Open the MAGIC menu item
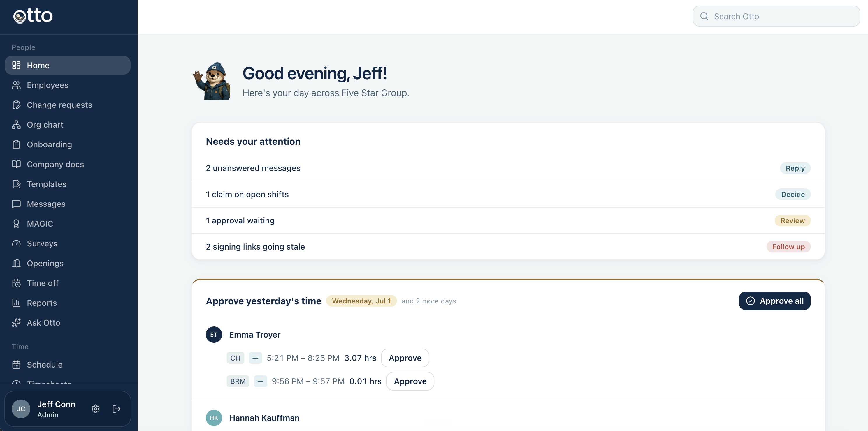 (x=67, y=224)
